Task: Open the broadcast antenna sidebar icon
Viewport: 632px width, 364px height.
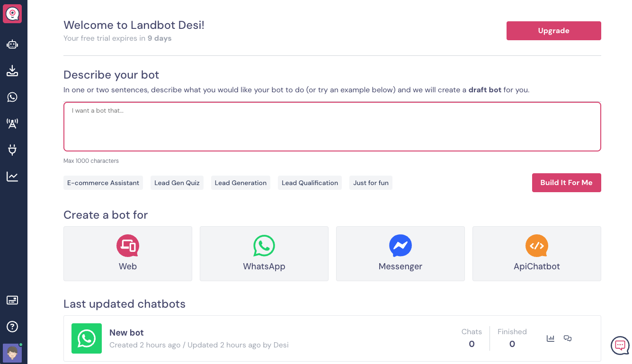Action: (x=12, y=124)
